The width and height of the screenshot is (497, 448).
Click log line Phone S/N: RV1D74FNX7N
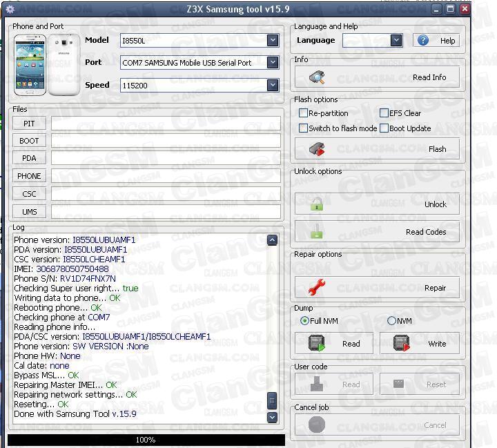(65, 279)
